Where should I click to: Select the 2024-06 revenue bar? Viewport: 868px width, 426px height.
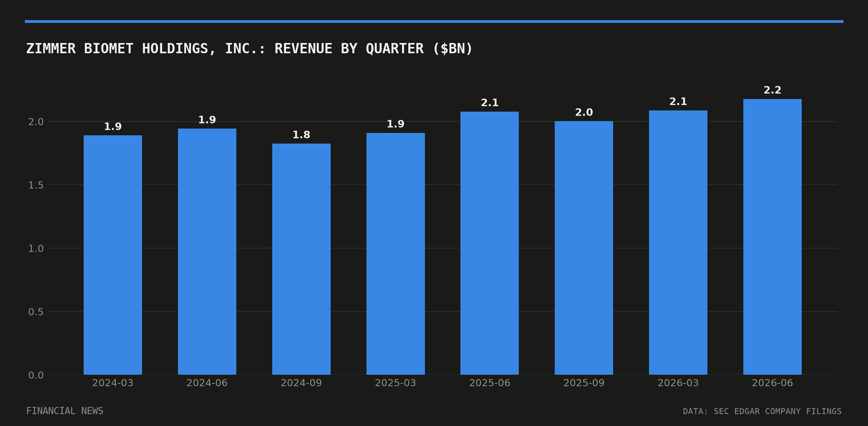pos(207,252)
